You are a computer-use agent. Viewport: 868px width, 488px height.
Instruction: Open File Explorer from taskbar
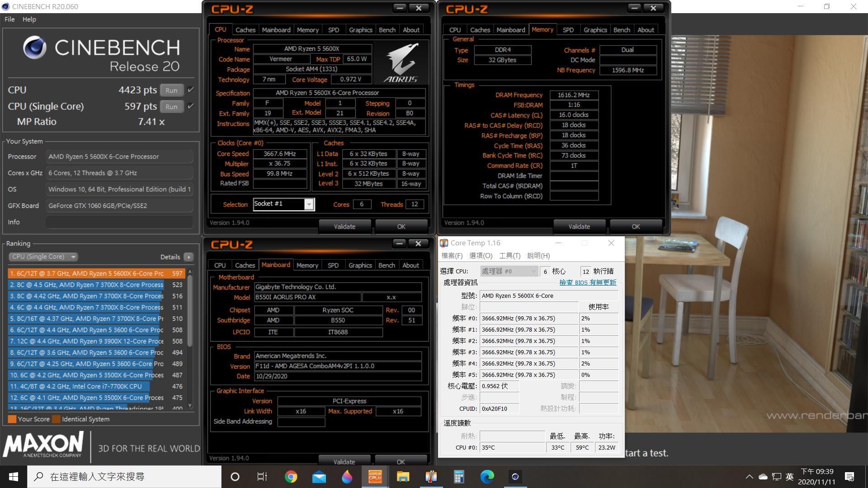[403, 477]
